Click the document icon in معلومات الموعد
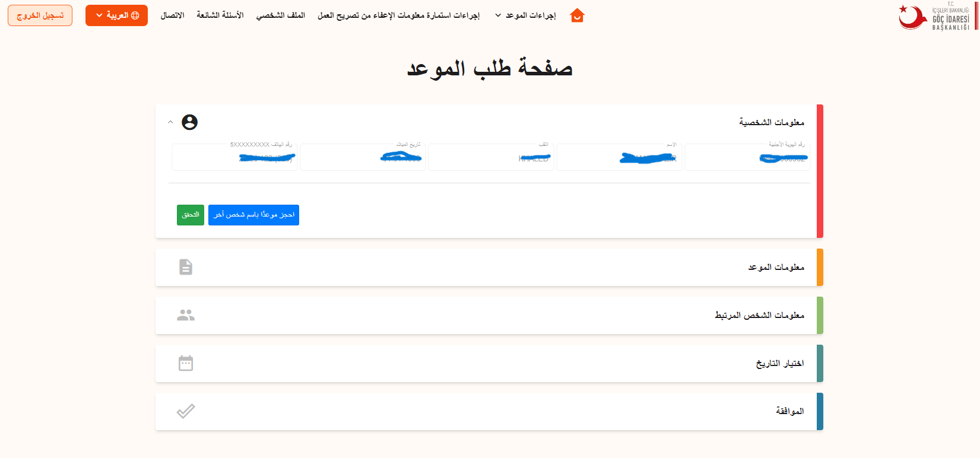Image resolution: width=980 pixels, height=458 pixels. pyautogui.click(x=186, y=267)
